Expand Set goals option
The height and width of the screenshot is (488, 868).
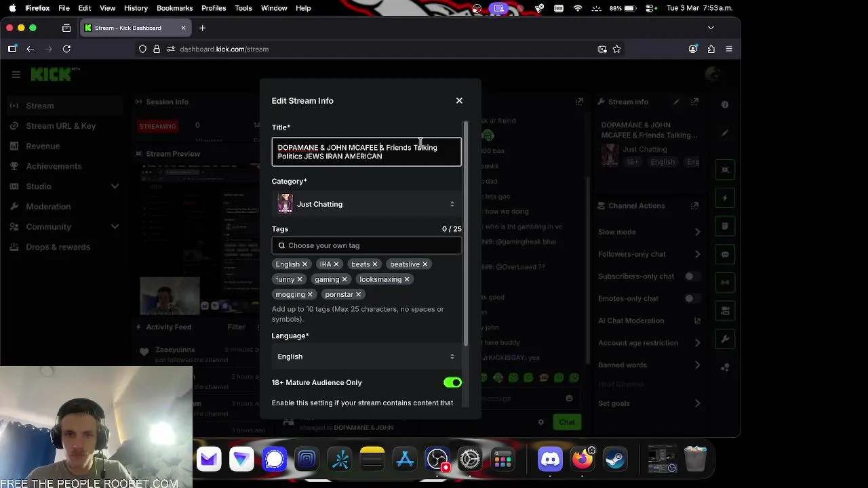click(697, 403)
